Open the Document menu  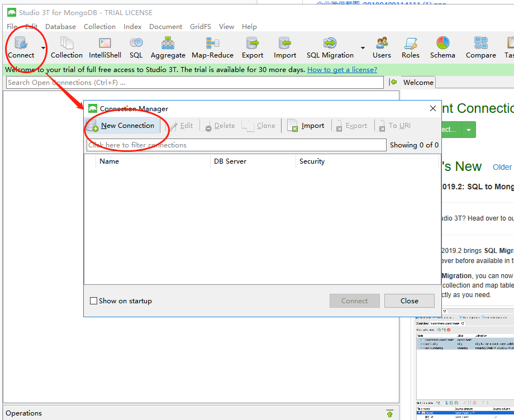pyautogui.click(x=165, y=27)
